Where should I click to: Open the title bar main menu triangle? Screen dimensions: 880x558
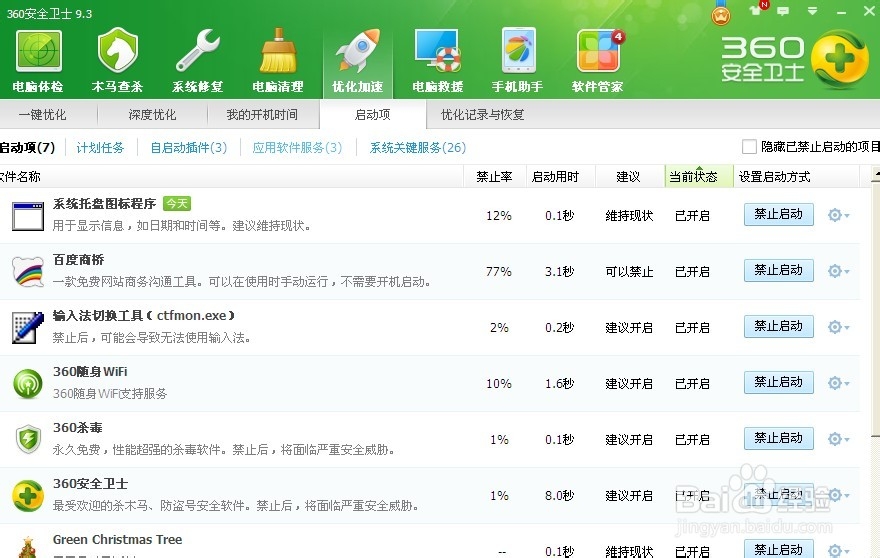tap(812, 11)
